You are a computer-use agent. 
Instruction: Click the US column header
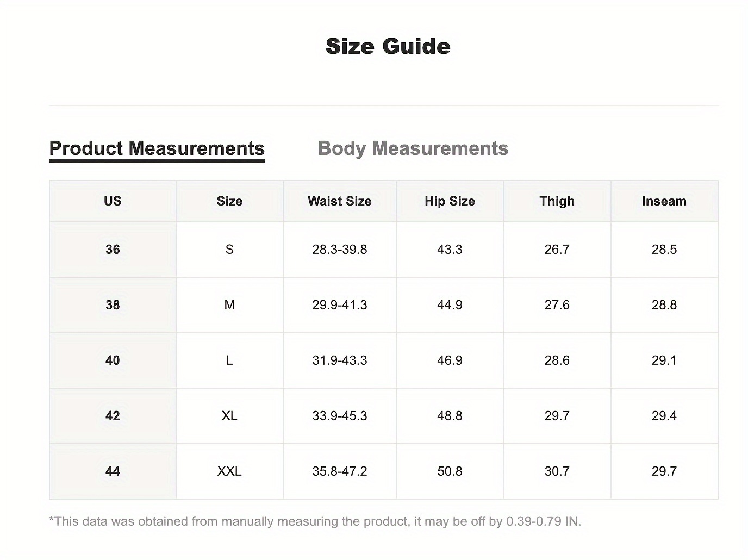coord(113,201)
